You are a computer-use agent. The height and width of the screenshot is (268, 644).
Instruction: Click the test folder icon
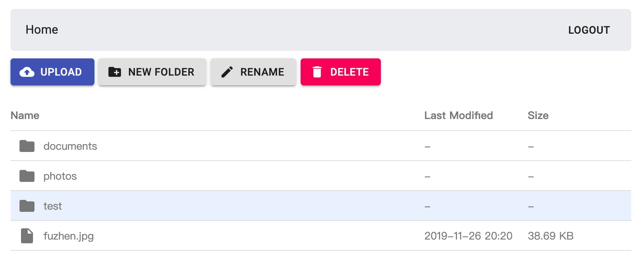(27, 206)
